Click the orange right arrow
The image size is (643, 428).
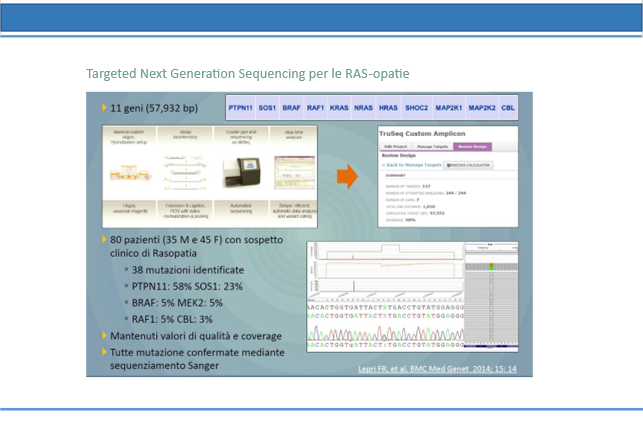347,176
